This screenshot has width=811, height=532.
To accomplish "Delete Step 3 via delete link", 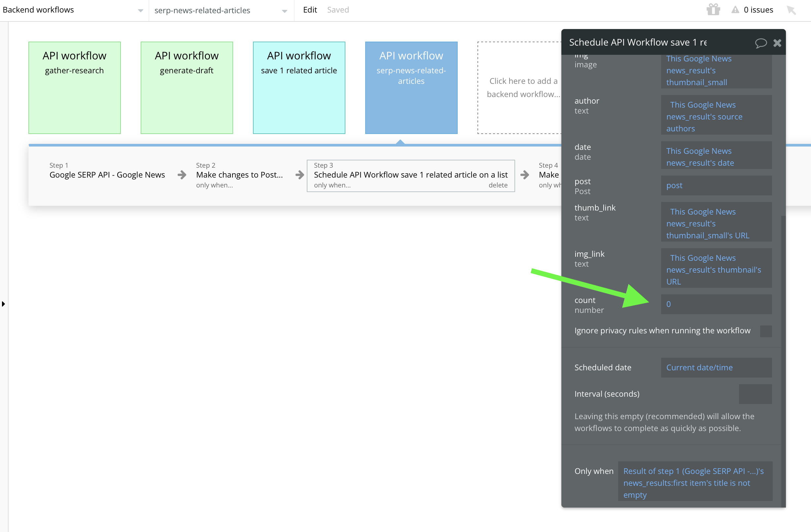I will coord(498,185).
